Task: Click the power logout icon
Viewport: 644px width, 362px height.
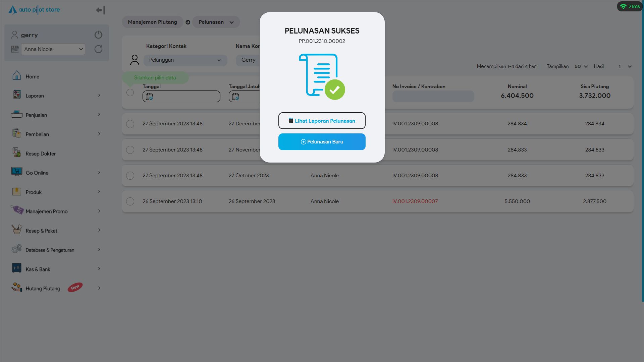Action: coord(98,35)
